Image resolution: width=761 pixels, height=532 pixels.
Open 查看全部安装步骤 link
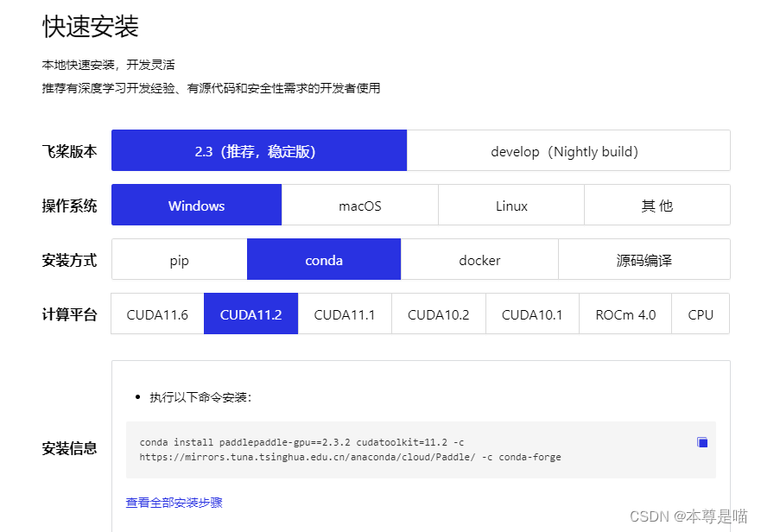pyautogui.click(x=174, y=503)
